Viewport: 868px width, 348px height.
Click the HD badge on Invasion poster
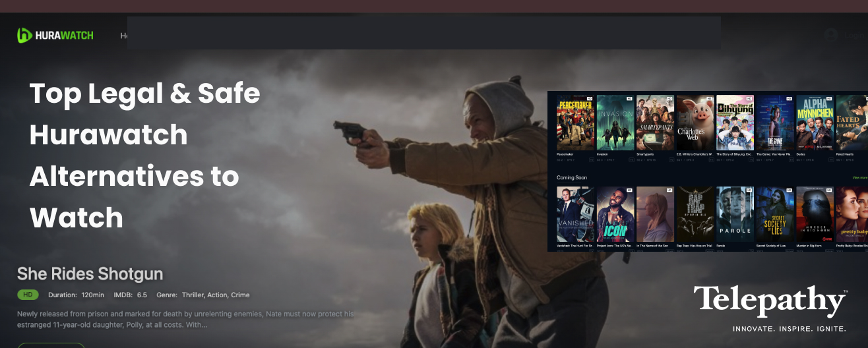click(630, 99)
